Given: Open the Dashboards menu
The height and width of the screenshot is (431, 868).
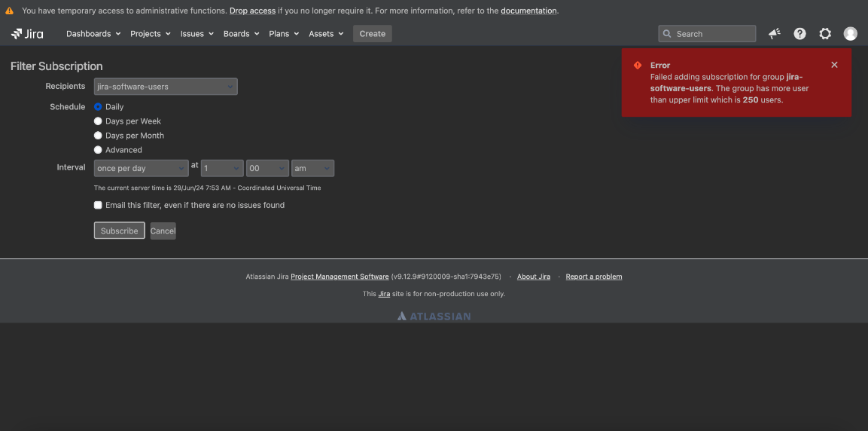Looking at the screenshot, I should [93, 34].
